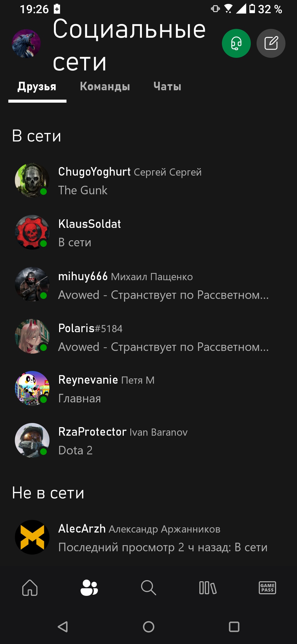Open RzaProtector playing Dota 2

(148, 440)
